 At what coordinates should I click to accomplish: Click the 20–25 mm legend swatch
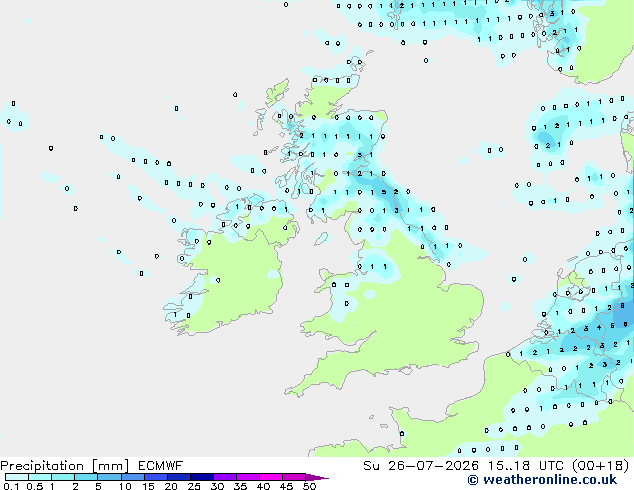click(x=179, y=477)
